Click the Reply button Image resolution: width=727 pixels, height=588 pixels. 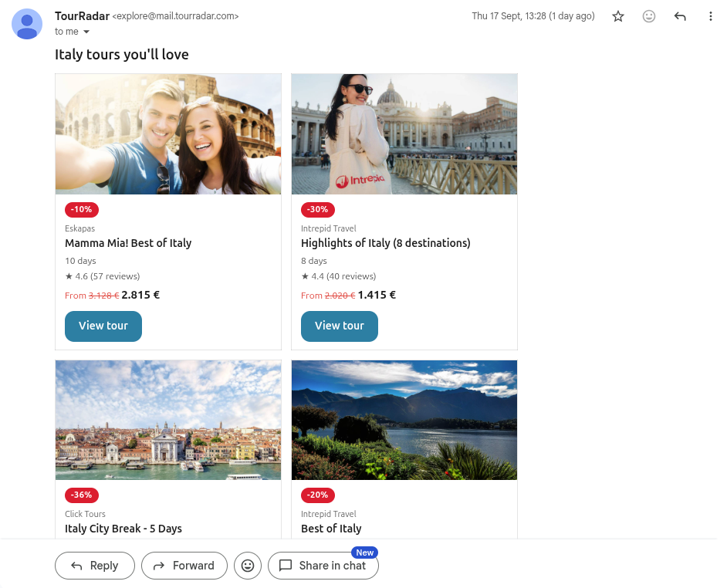coord(95,566)
